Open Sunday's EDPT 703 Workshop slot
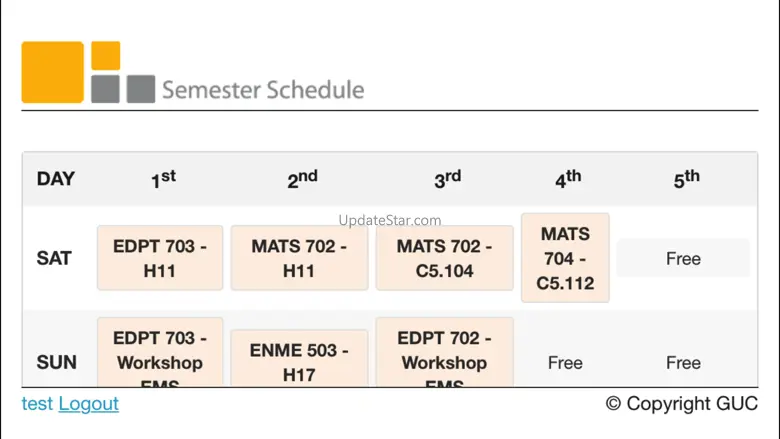 click(160, 352)
